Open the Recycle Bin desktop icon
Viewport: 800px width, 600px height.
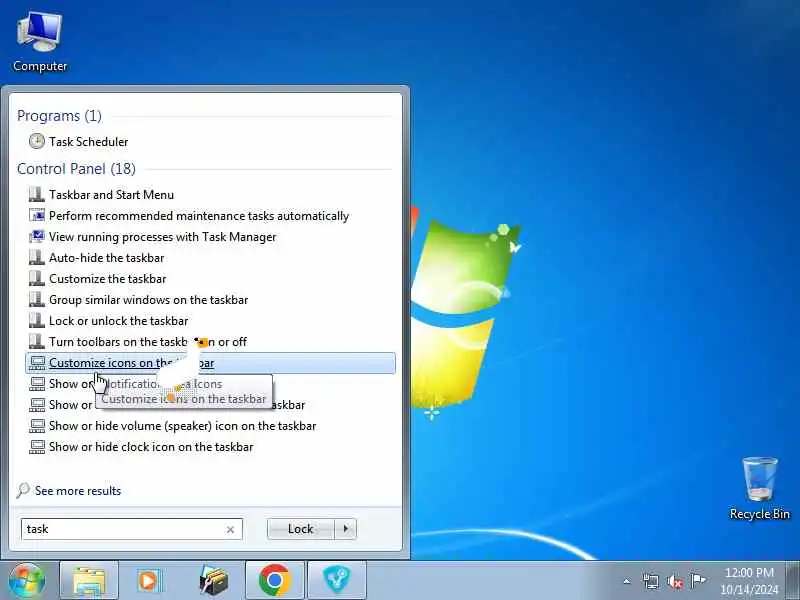pyautogui.click(x=759, y=489)
